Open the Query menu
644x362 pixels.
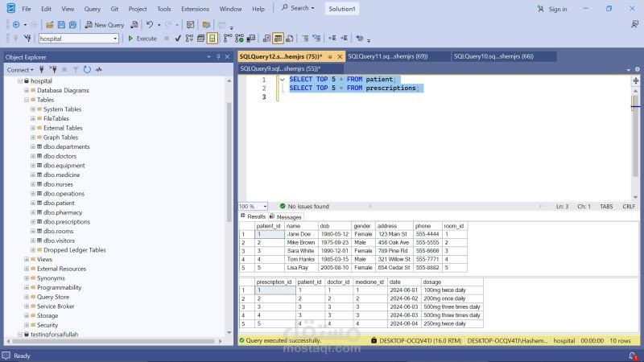click(92, 9)
